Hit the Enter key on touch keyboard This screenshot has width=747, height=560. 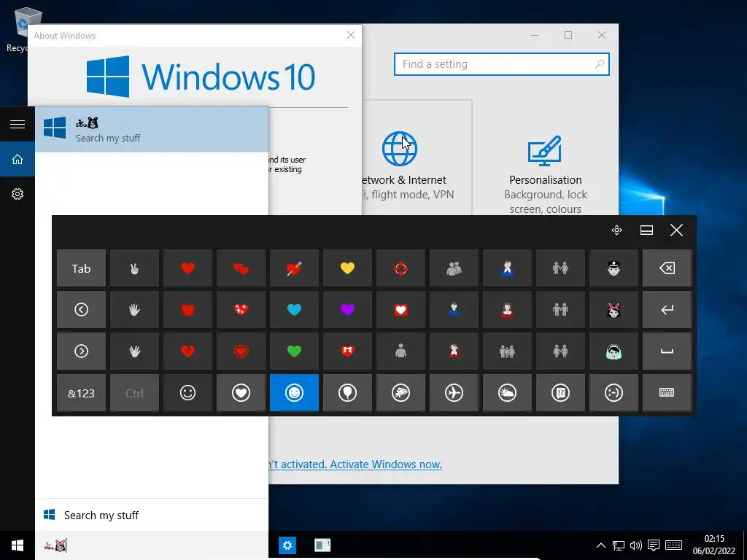click(x=667, y=310)
